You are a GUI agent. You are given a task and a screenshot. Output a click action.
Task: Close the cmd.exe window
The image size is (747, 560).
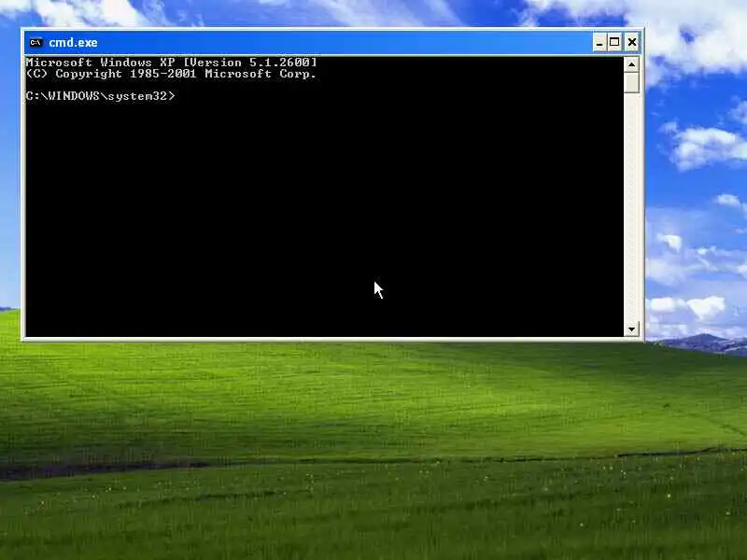(x=632, y=42)
